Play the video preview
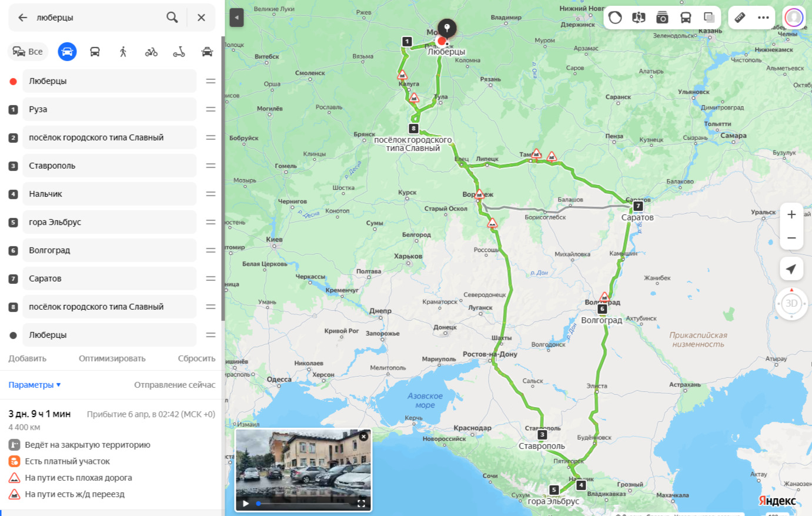 pyautogui.click(x=246, y=504)
